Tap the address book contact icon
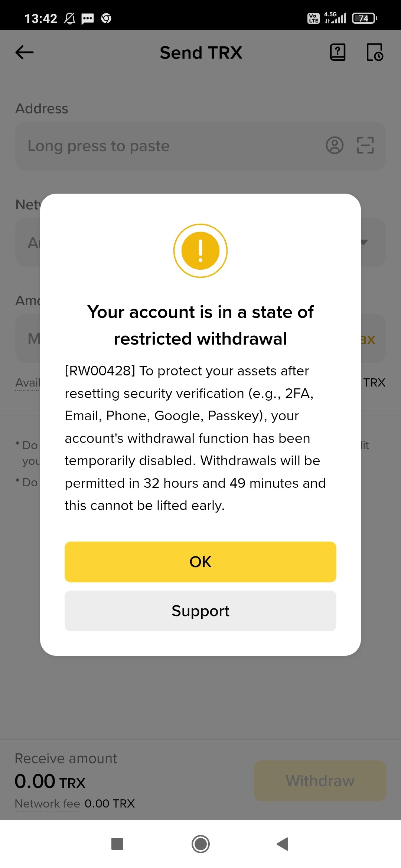Screen dimensions: 401x868 click(335, 145)
